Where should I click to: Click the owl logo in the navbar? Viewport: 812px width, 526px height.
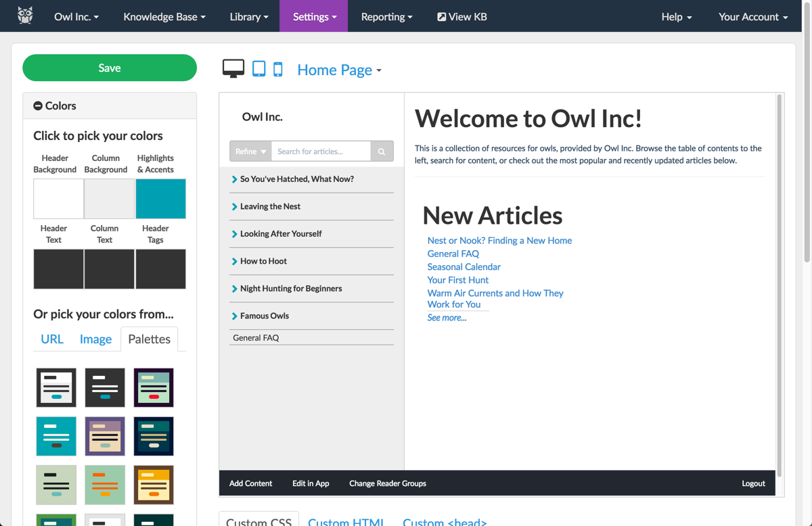[24, 16]
